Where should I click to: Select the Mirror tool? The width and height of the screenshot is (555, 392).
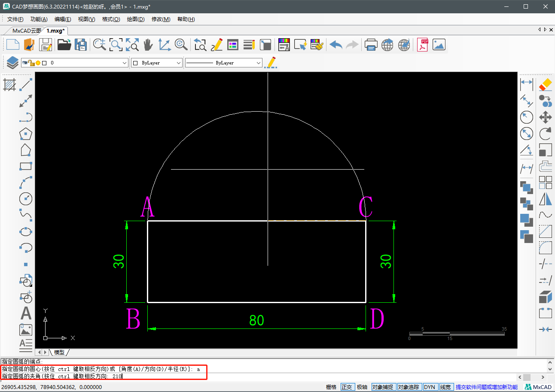[545, 199]
